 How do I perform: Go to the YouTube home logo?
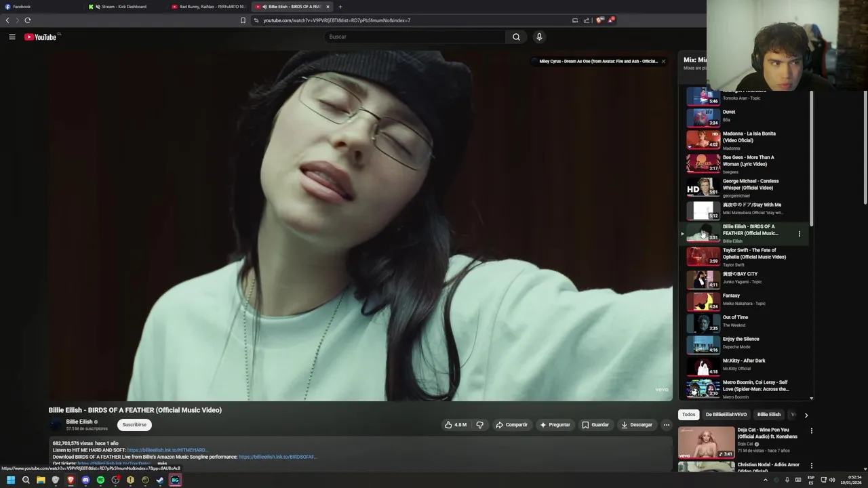click(41, 37)
